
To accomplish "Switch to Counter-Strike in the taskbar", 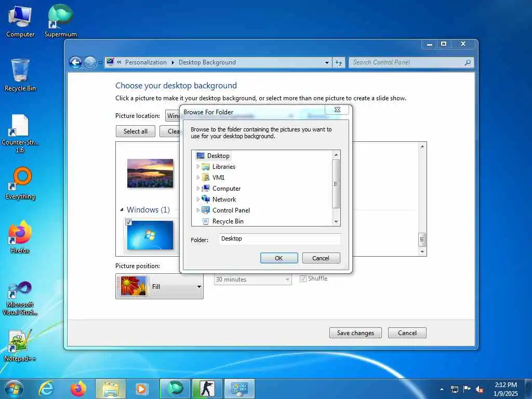I will (x=207, y=389).
